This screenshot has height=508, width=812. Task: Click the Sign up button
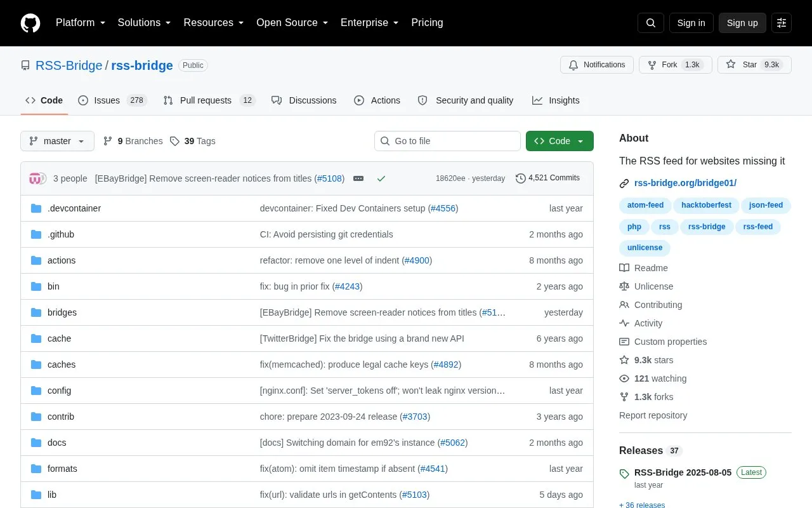pos(742,23)
